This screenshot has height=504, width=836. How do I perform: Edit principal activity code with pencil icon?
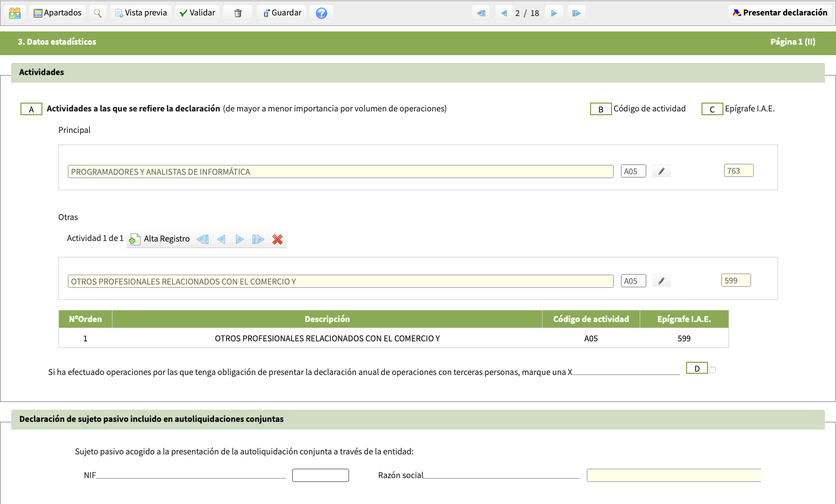click(x=661, y=171)
